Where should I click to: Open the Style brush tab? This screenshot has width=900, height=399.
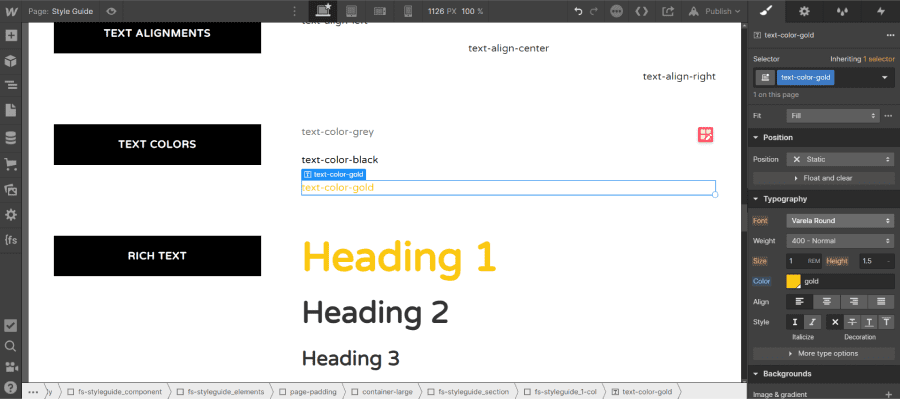click(767, 11)
